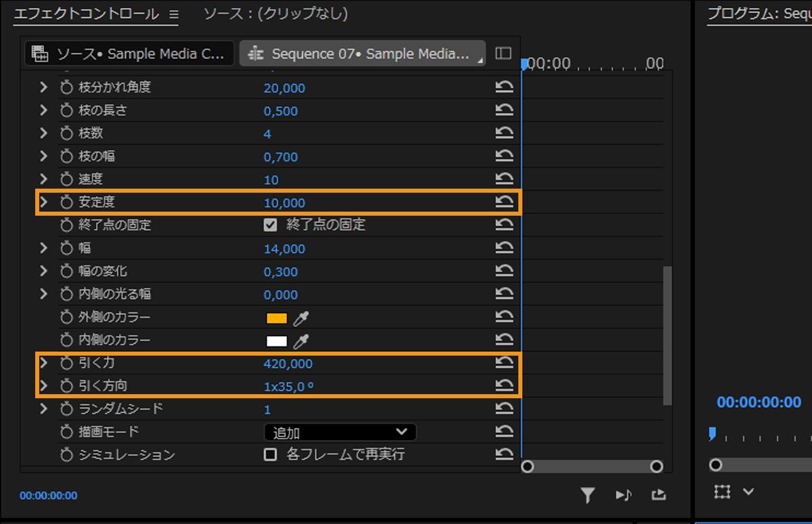Expand the 引く方向 parameter controls
The width and height of the screenshot is (812, 524).
[43, 386]
